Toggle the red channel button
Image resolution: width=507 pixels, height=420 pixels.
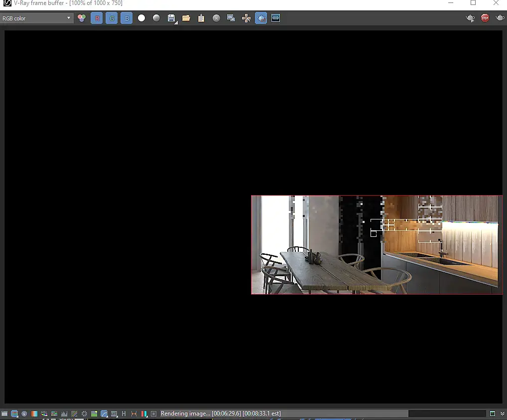click(97, 18)
